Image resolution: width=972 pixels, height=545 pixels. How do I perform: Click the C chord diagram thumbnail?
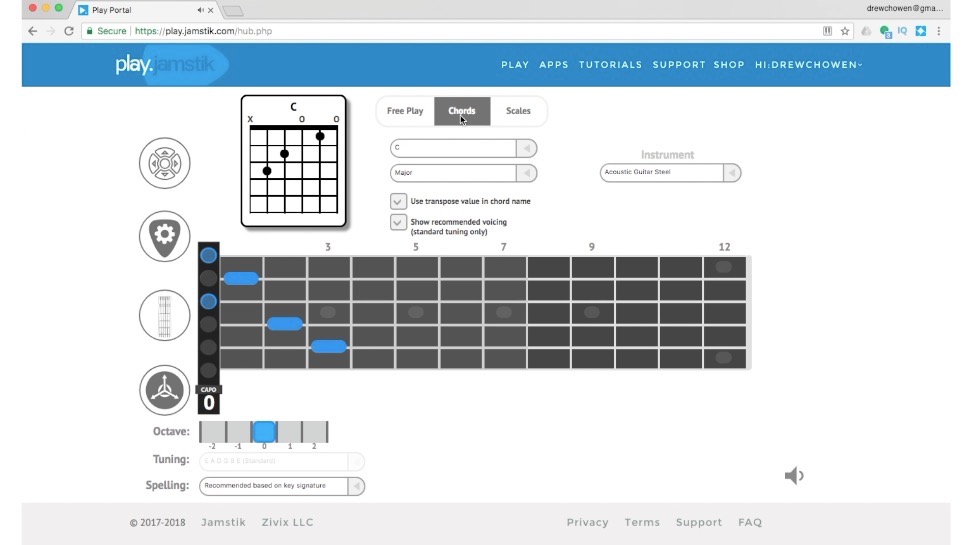pyautogui.click(x=293, y=161)
